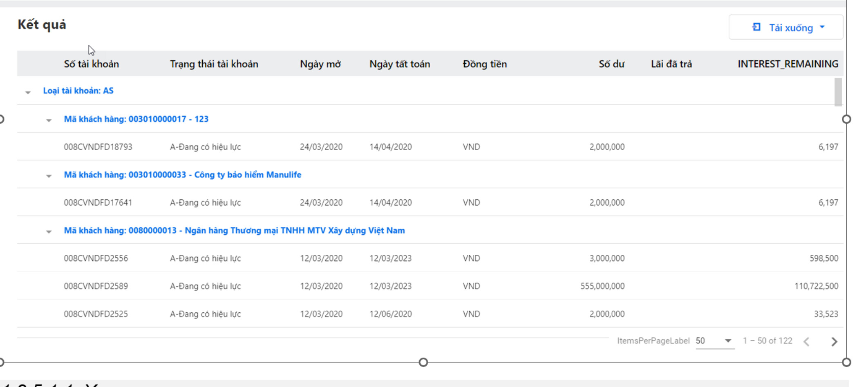Sort by Số dư column header
Screen dimensions: 868x387
pos(611,64)
